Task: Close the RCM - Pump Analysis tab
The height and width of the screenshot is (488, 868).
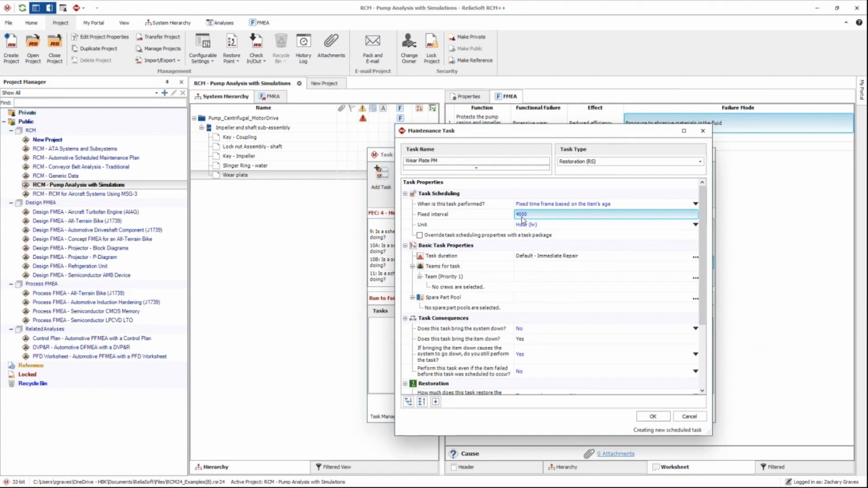Action: click(x=298, y=83)
